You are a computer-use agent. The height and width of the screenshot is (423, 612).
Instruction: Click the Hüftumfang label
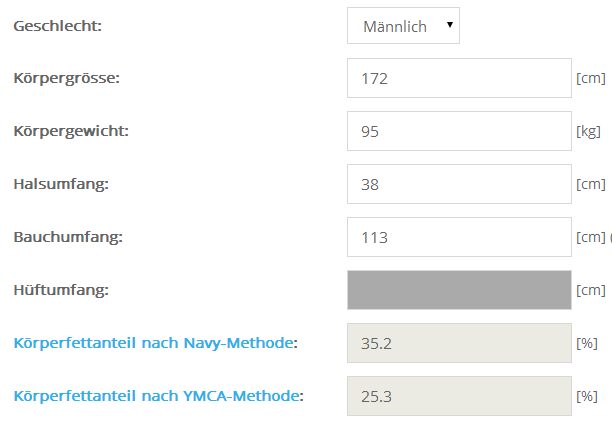[61, 290]
